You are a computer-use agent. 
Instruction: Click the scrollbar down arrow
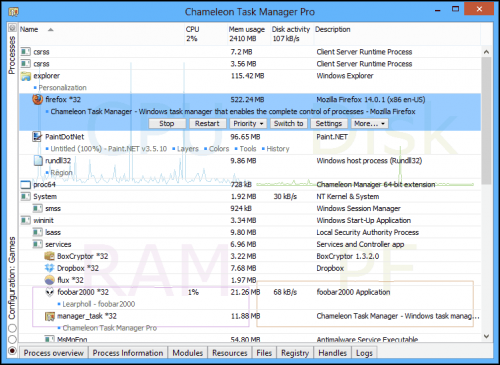coord(486,336)
